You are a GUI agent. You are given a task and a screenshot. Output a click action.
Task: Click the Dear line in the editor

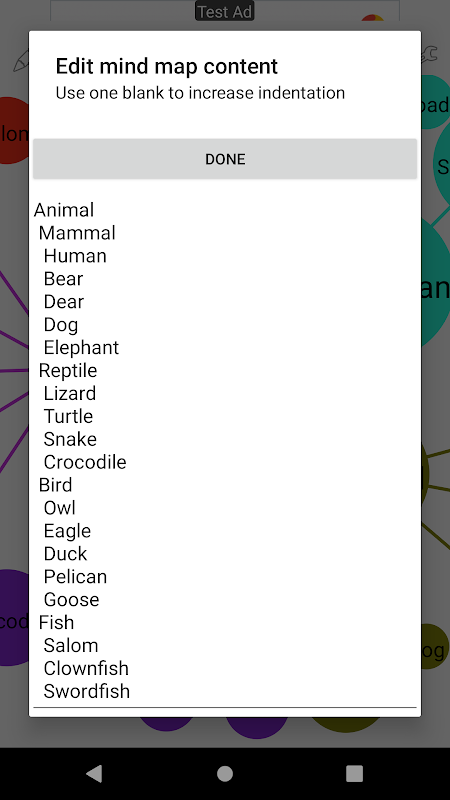(x=64, y=302)
